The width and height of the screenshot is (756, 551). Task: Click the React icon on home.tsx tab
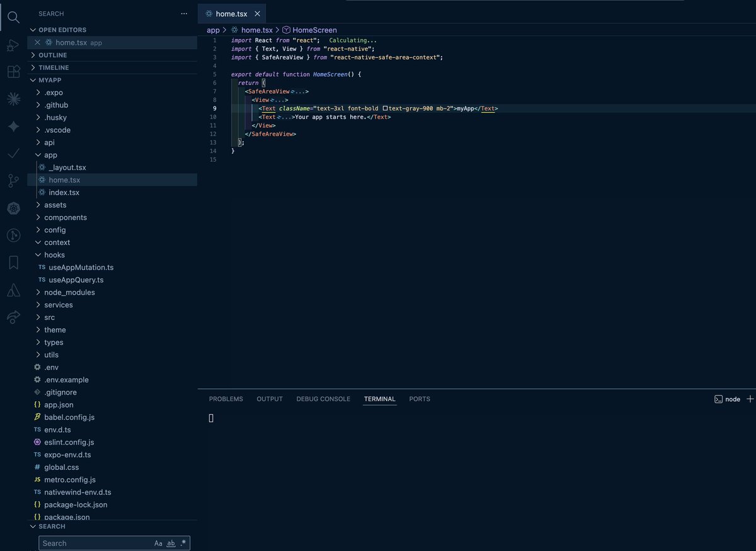209,13
